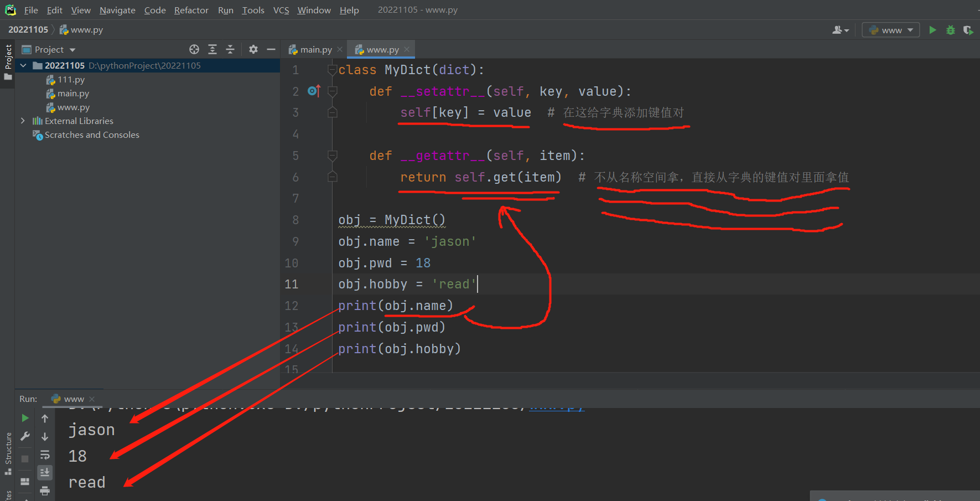Click the fold end marker on line 6

click(x=333, y=177)
